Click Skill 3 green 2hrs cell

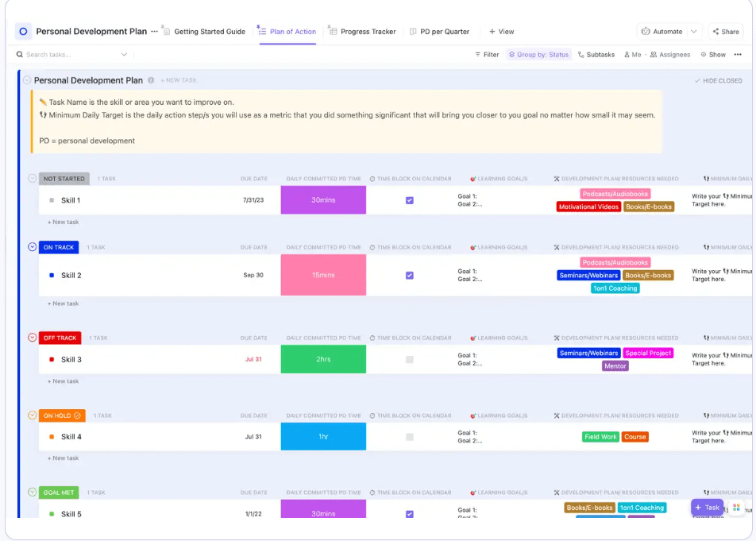point(323,359)
